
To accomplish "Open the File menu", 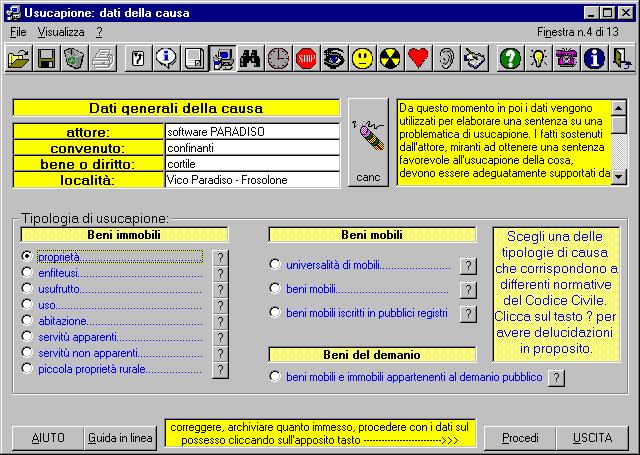I will pyautogui.click(x=18, y=32).
